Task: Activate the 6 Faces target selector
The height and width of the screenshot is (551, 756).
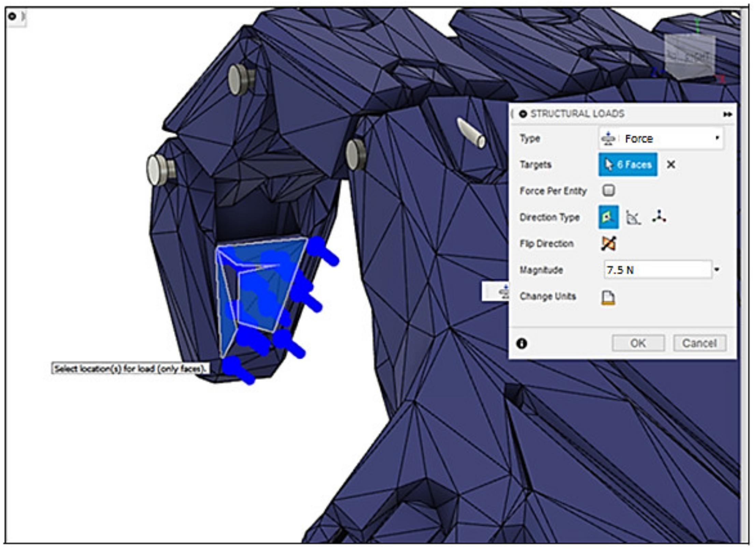Action: (628, 165)
